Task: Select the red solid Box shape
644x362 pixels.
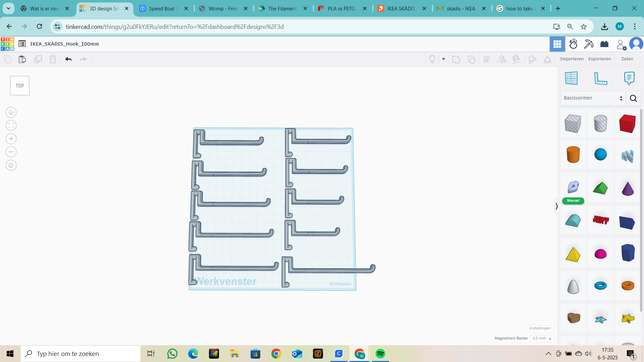Action: 627,123
